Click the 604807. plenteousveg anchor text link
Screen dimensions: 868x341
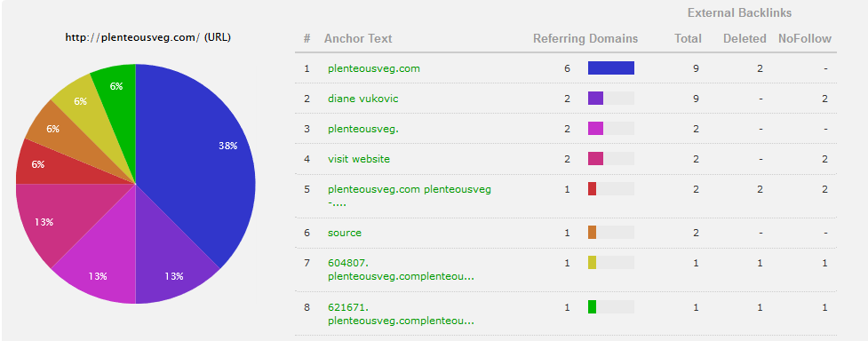point(401,269)
